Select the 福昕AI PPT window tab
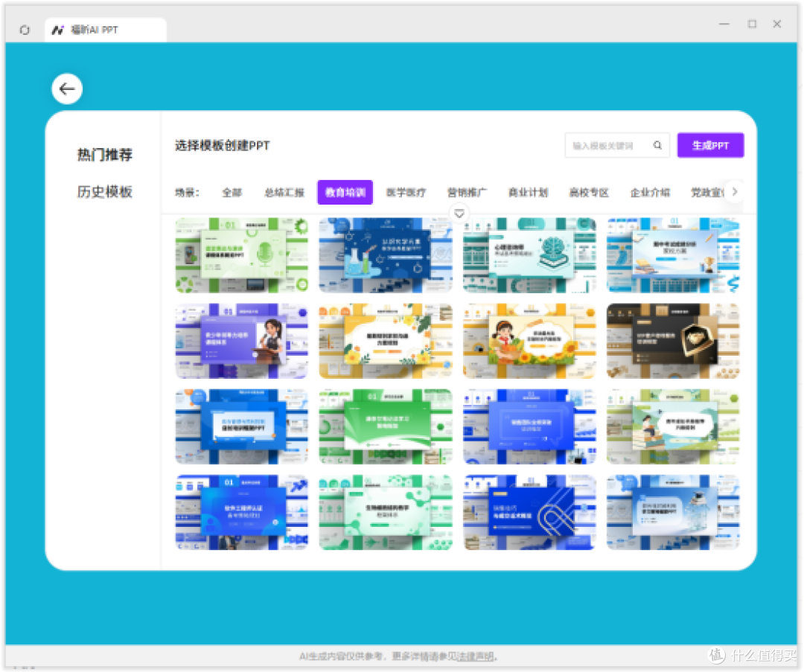804x672 pixels. click(106, 31)
